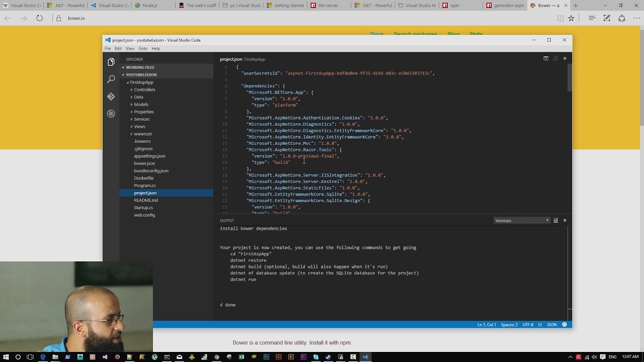Open Edge More actions menu

tap(636, 18)
